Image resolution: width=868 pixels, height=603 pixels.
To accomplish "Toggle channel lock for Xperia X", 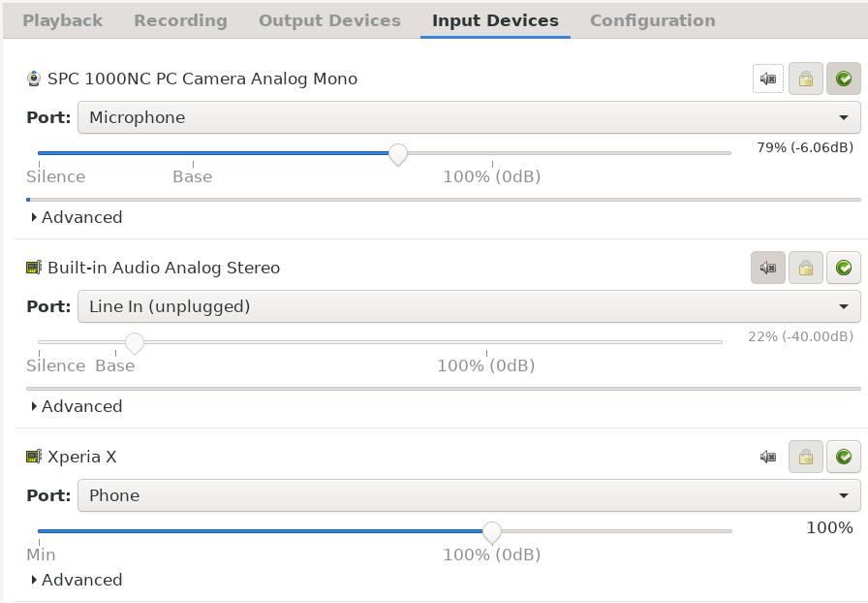I will [805, 457].
